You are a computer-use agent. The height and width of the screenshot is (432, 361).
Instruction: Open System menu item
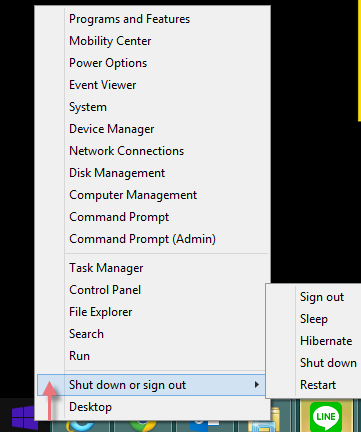(88, 107)
